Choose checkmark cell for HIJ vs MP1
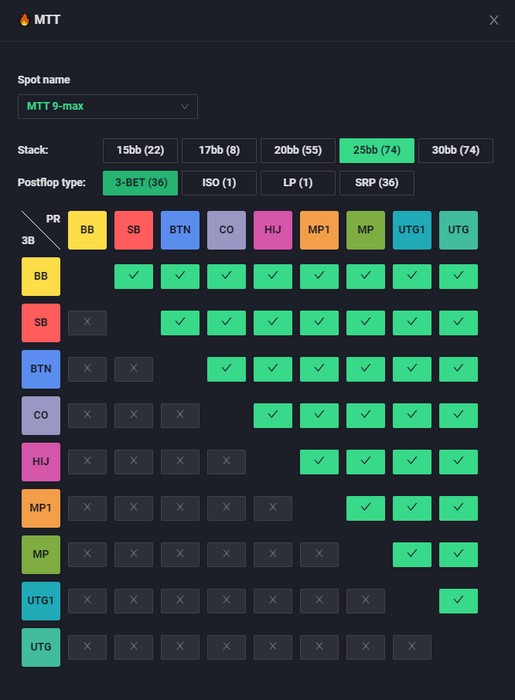This screenshot has width=515, height=700. pos(319,462)
